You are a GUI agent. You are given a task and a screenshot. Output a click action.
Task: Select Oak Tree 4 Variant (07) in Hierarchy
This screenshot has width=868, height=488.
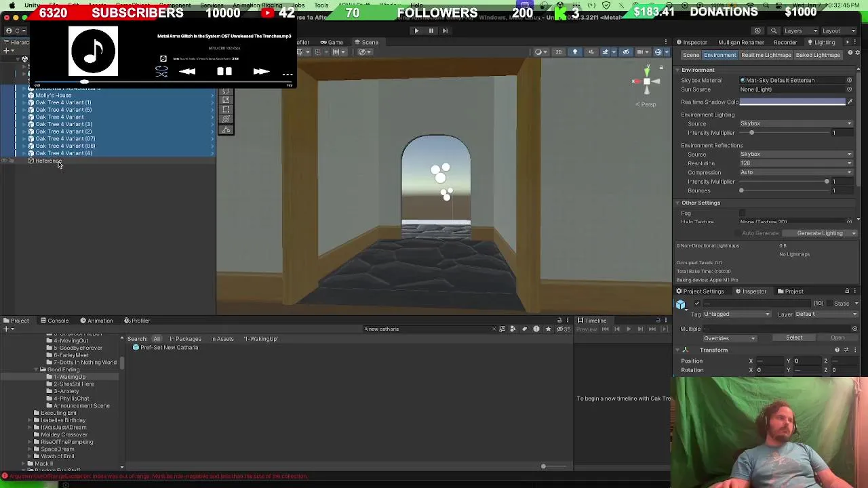pos(65,139)
